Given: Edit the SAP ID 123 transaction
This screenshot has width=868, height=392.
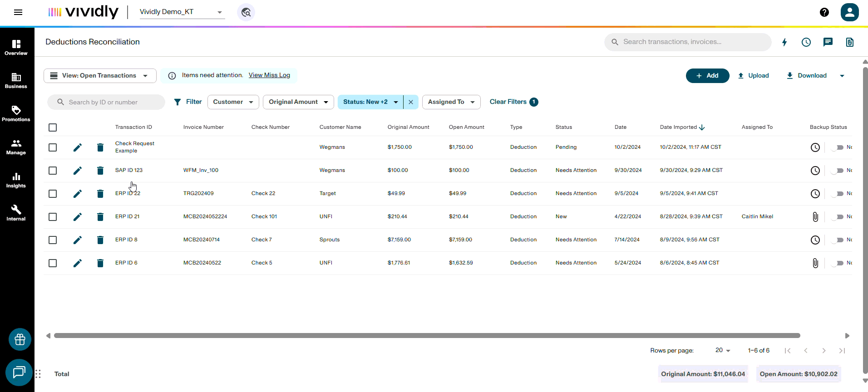Looking at the screenshot, I should 78,171.
